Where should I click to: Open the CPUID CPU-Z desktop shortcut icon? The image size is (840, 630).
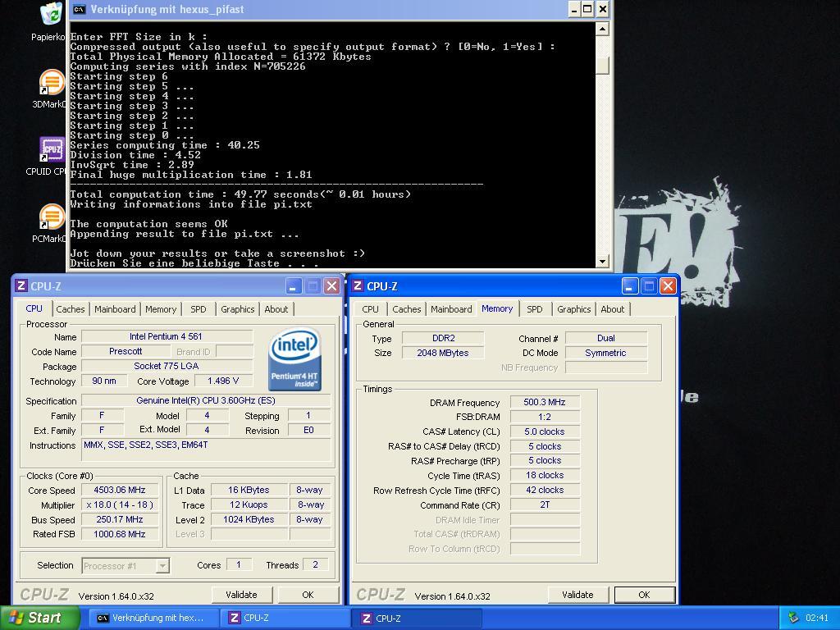[x=52, y=149]
